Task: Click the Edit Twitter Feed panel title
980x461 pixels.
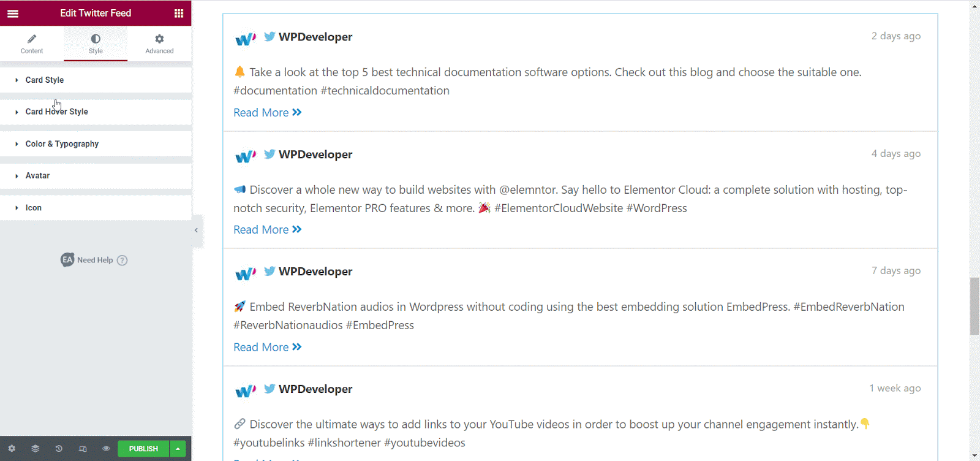Action: click(96, 13)
